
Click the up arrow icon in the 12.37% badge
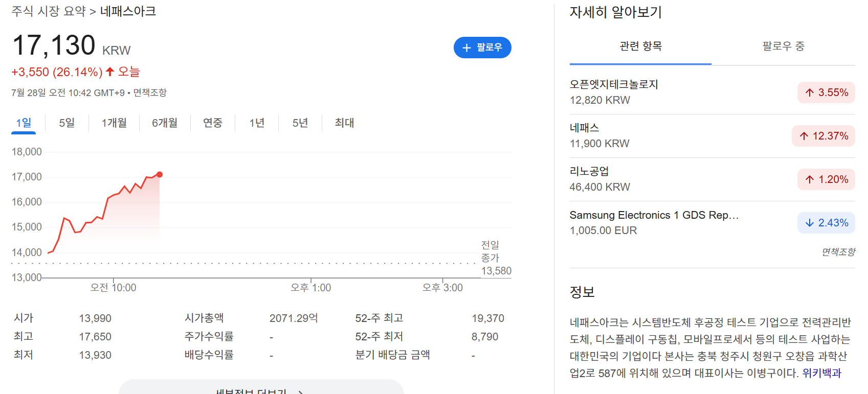point(804,136)
